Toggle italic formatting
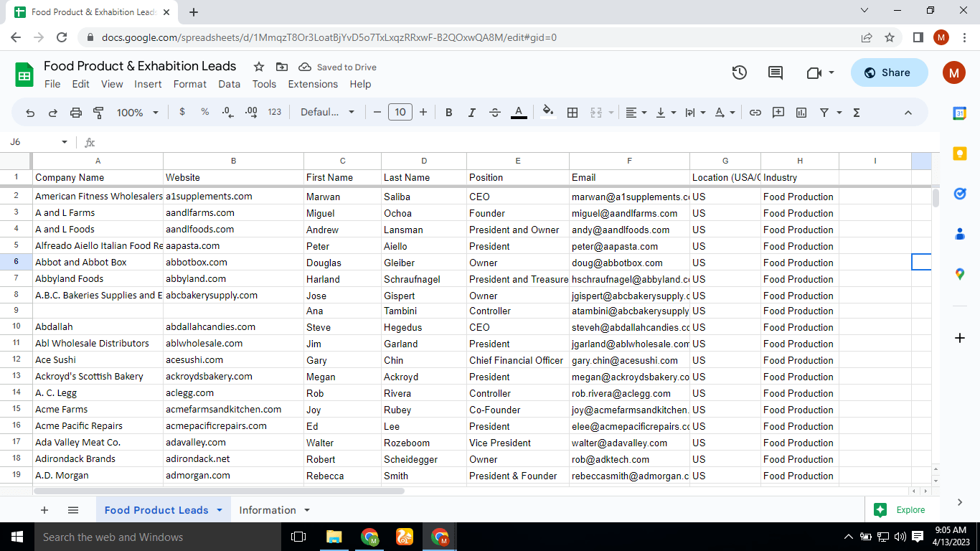This screenshot has width=980, height=551. pos(472,113)
